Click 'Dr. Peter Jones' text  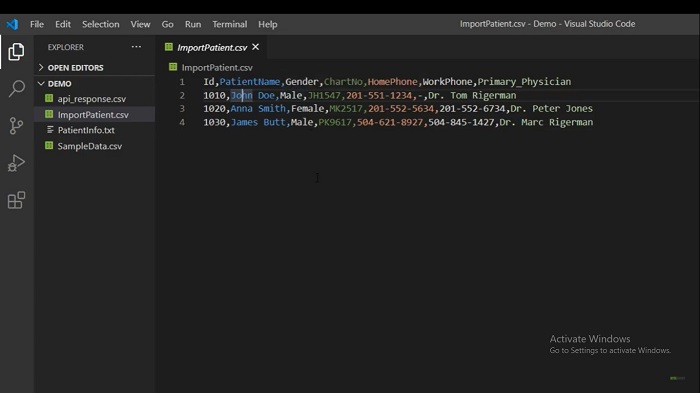552,109
